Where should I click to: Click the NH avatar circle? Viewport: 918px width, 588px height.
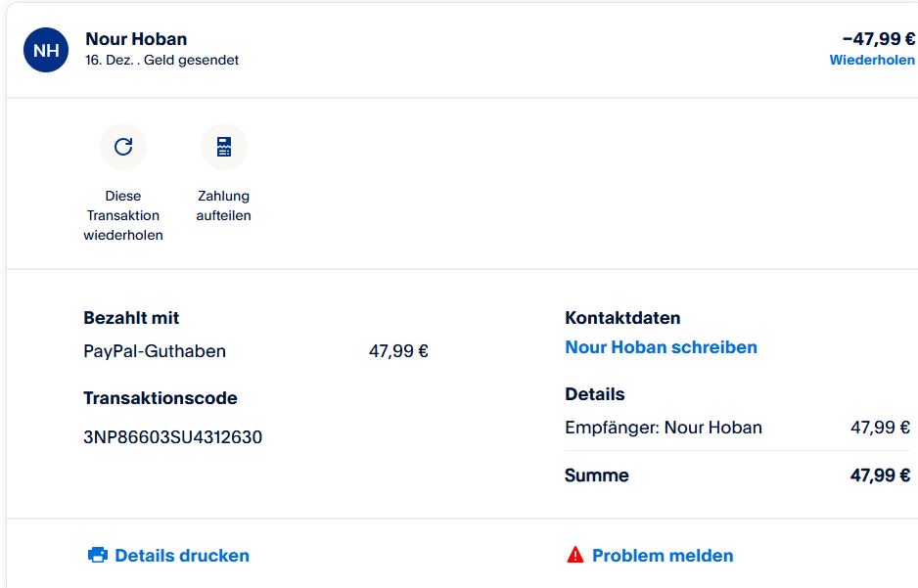pyautogui.click(x=47, y=50)
